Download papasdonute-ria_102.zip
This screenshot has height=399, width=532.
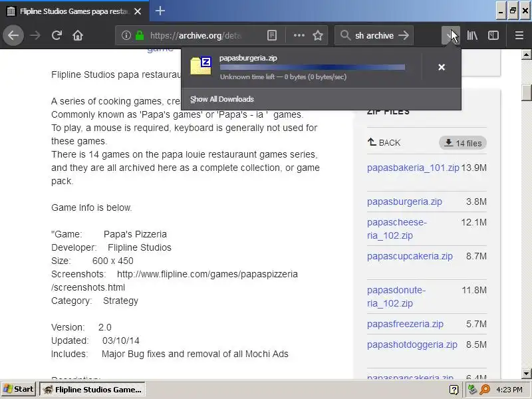[396, 297]
